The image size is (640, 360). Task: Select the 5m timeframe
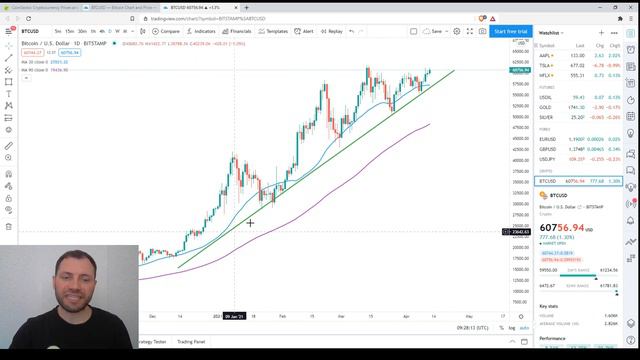tap(58, 31)
